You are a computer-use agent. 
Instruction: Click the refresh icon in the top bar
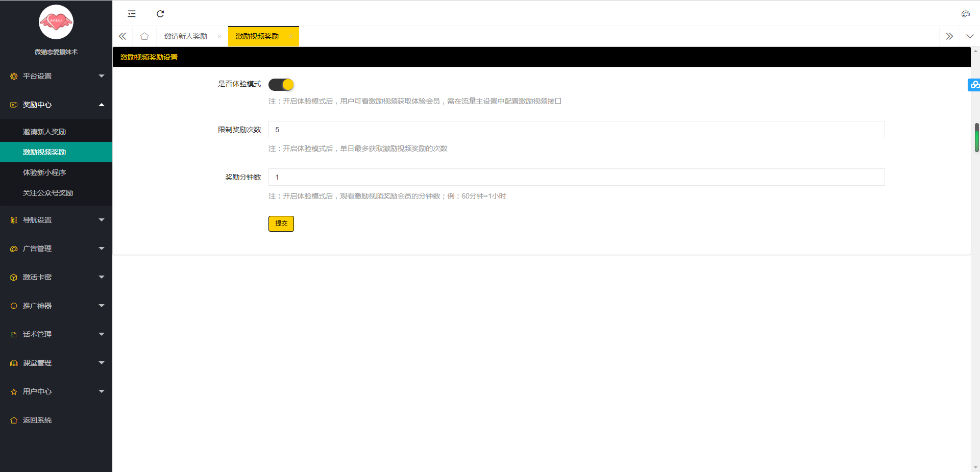point(160,14)
